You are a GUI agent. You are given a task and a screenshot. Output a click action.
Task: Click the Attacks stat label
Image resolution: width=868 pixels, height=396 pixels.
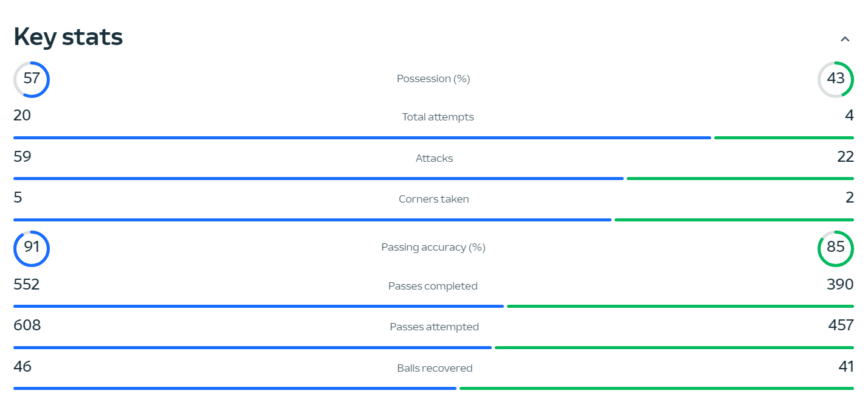click(x=434, y=158)
